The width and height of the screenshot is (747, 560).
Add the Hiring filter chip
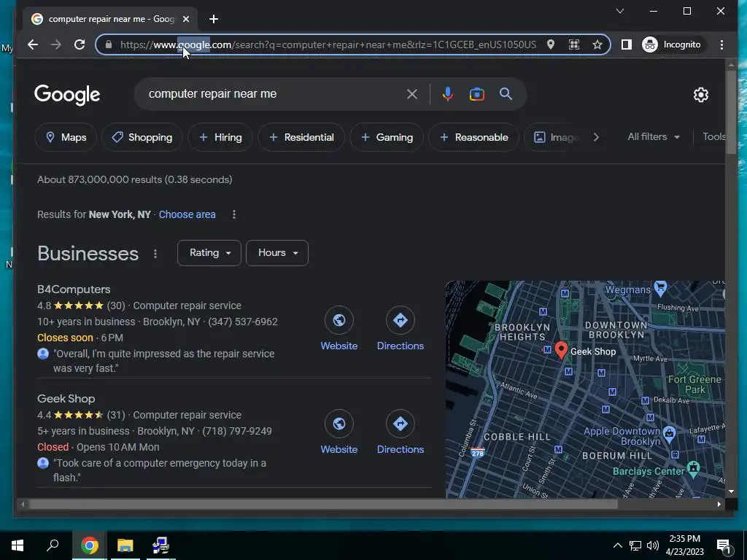(x=220, y=137)
